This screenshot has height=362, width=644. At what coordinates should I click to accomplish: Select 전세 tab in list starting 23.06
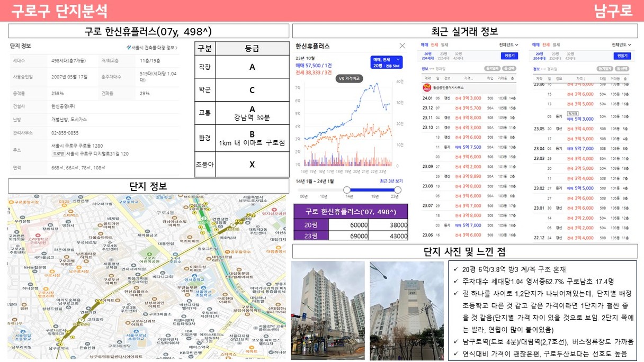[x=546, y=45]
